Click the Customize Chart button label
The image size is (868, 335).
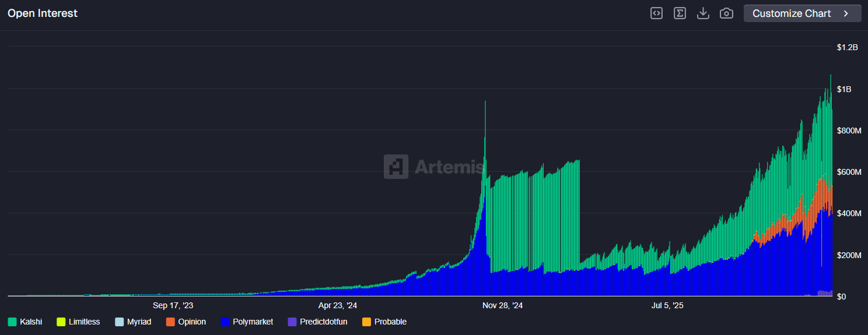792,13
